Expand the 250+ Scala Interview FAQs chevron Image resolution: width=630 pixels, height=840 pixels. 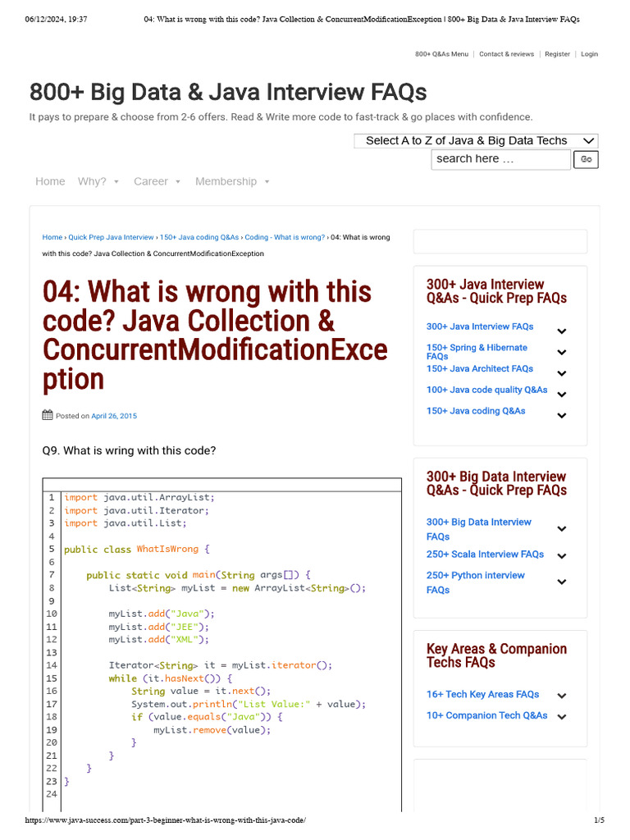tap(562, 555)
